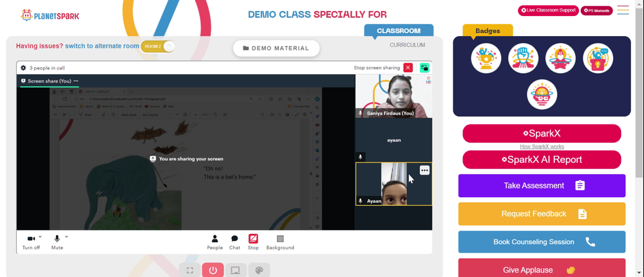Switch to the CLASSROOM tab
Image resolution: width=644 pixels, height=277 pixels.
399,31
